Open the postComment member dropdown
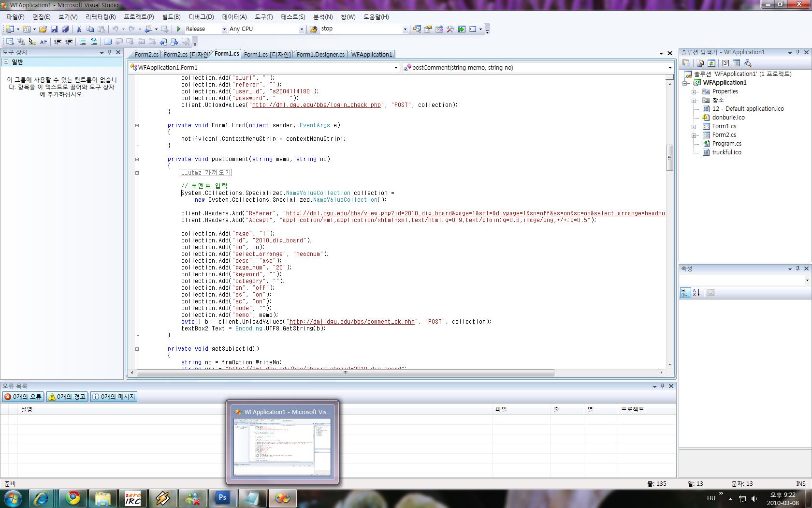The height and width of the screenshot is (508, 812). tap(670, 68)
